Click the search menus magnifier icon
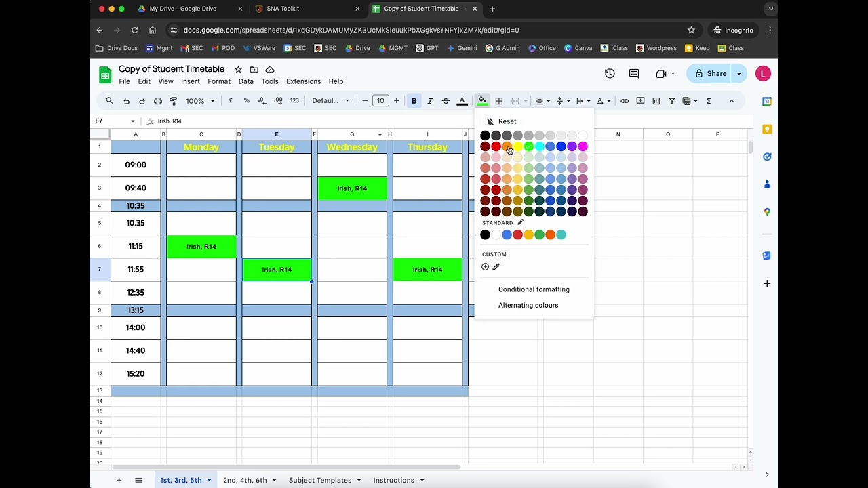The height and width of the screenshot is (488, 868). [109, 101]
